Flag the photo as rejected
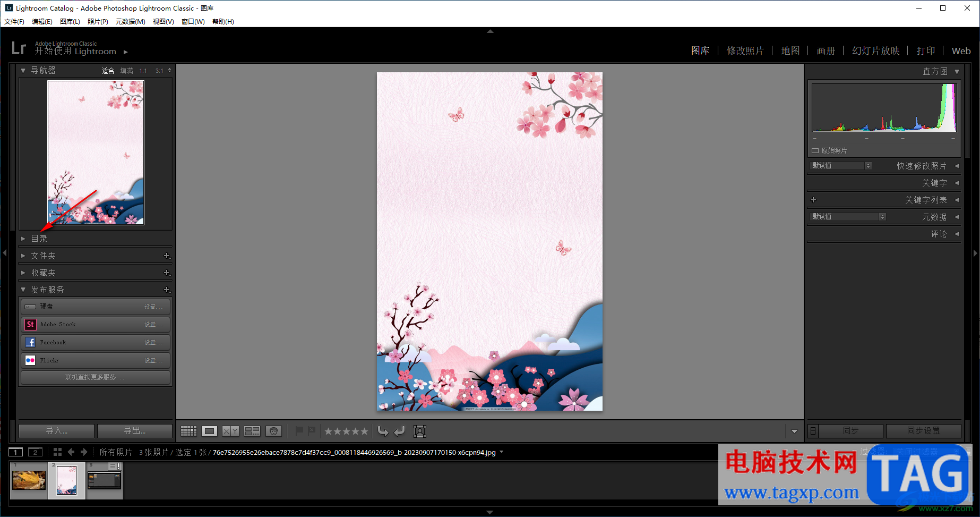This screenshot has width=980, height=517. point(312,431)
